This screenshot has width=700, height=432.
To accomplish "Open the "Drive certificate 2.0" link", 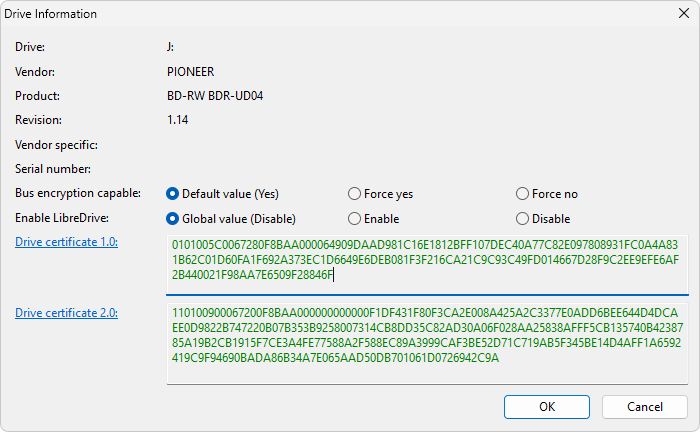I will (66, 313).
